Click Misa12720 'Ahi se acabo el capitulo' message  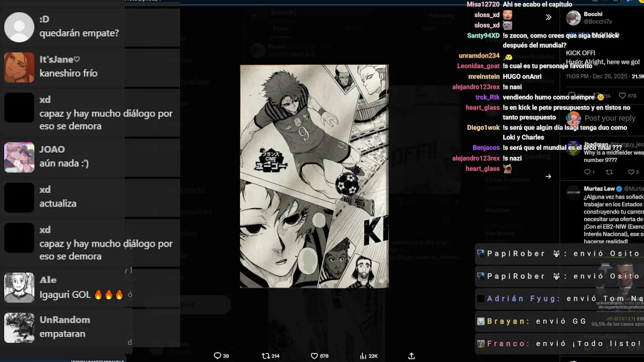coord(537,4)
